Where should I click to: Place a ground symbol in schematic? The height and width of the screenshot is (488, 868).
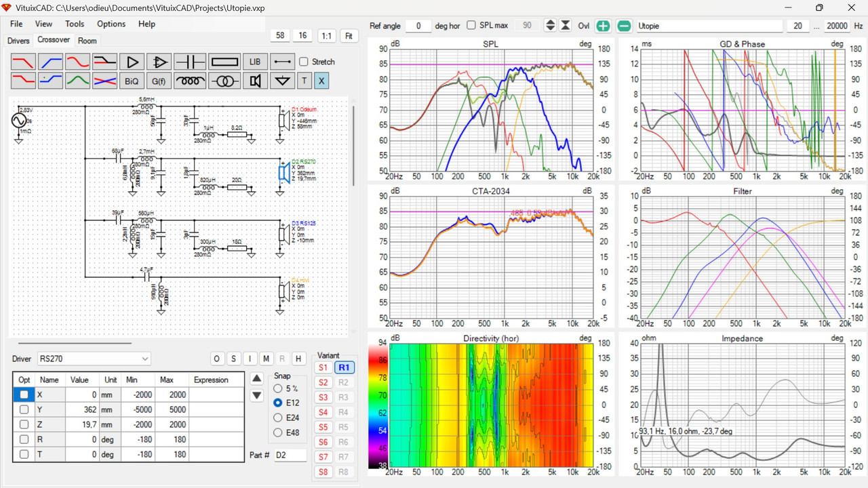(283, 81)
